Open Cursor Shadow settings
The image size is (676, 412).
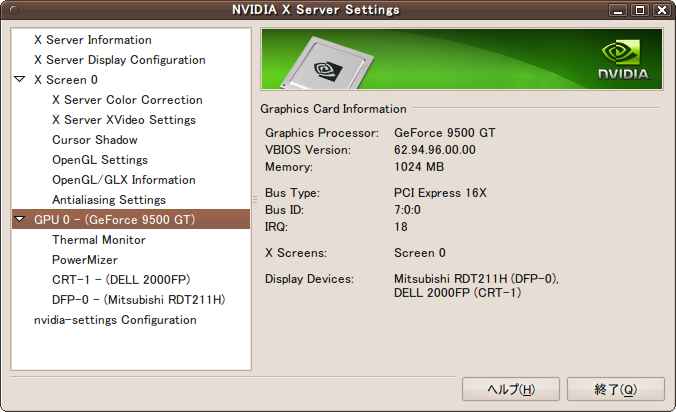94,140
